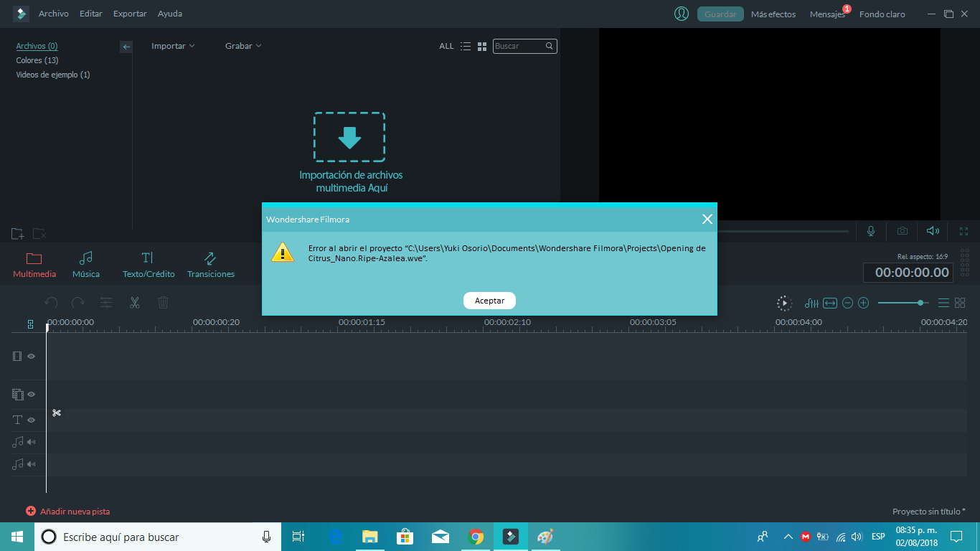980x551 pixels.
Task: Open Windows Start menu
Action: pos(17,536)
